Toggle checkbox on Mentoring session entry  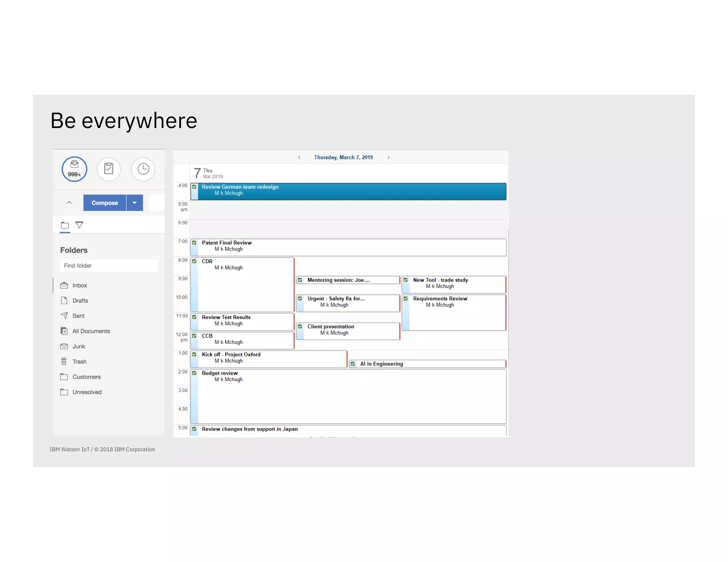(300, 280)
